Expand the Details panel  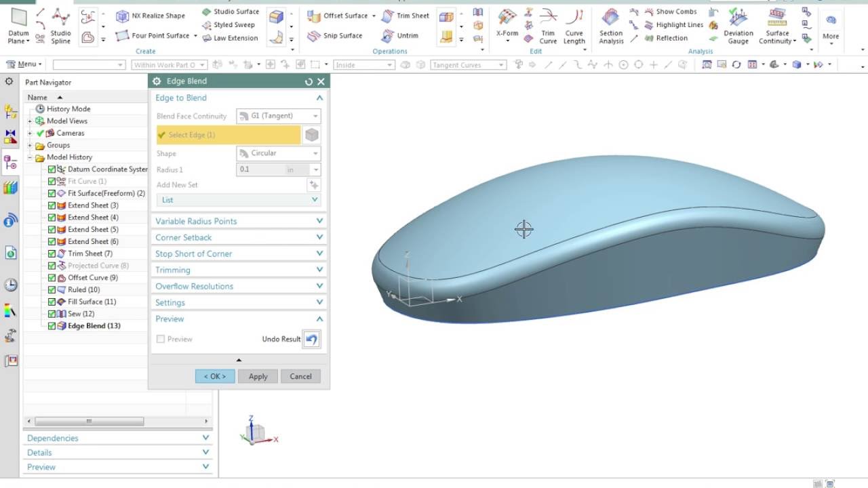[118, 453]
